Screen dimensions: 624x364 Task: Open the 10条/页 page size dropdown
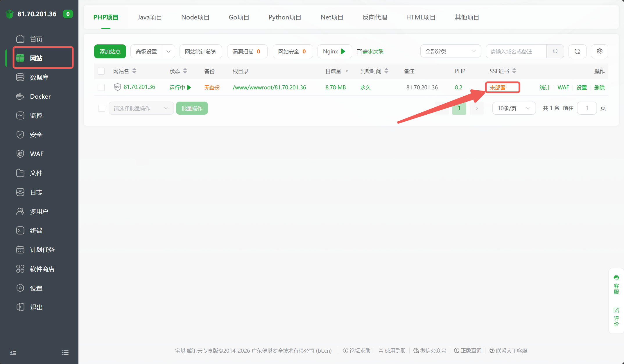[x=514, y=108]
